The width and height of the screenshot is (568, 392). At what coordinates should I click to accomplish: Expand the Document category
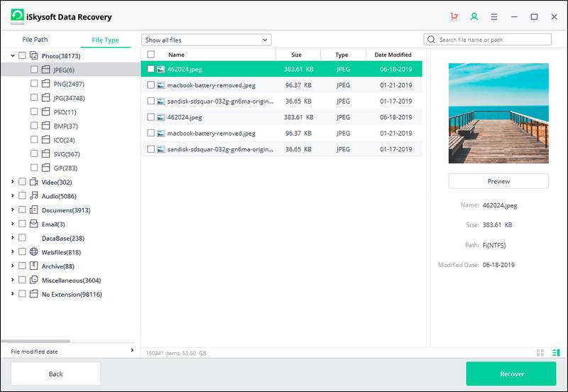pos(13,209)
